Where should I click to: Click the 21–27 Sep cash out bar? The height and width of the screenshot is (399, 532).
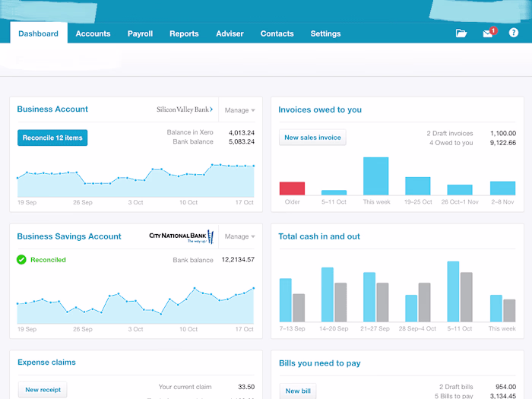pyautogui.click(x=382, y=302)
